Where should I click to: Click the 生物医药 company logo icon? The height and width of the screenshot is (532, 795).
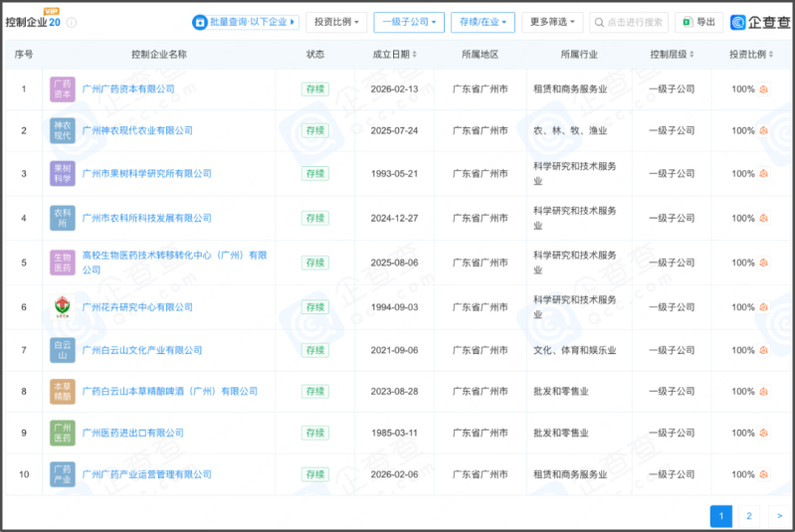[63, 263]
